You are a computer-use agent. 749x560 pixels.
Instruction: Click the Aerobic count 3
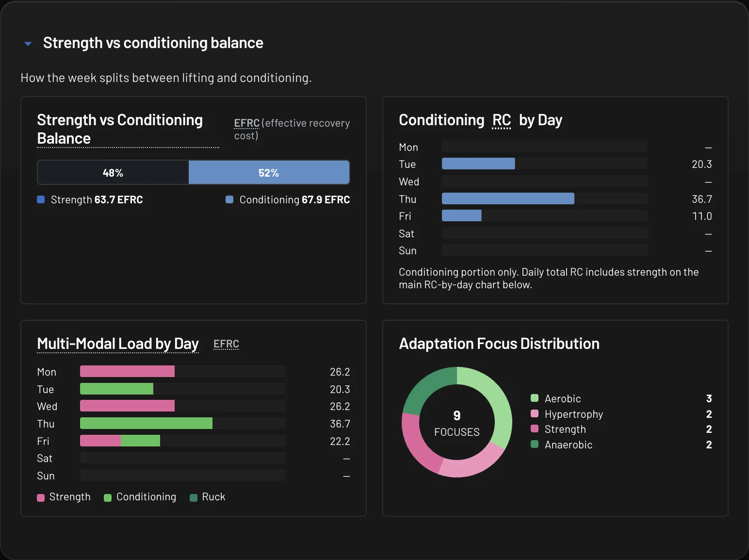(709, 399)
